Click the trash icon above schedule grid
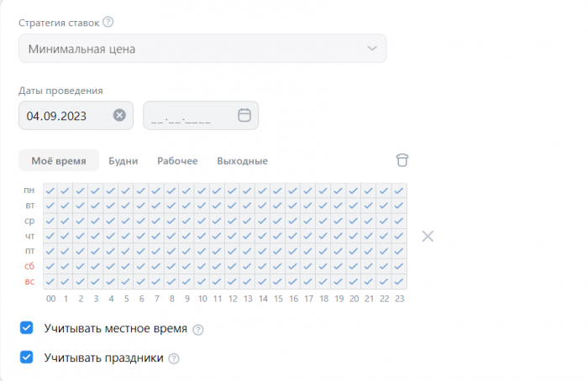 click(402, 160)
